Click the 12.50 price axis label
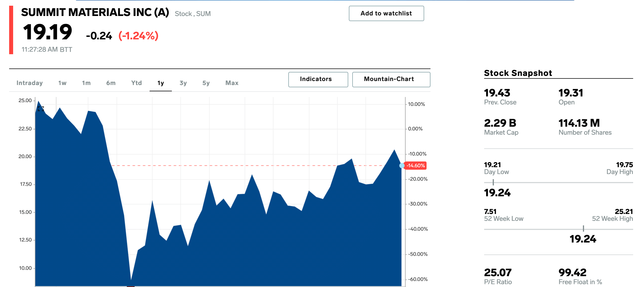The image size is (644, 287). [x=25, y=240]
